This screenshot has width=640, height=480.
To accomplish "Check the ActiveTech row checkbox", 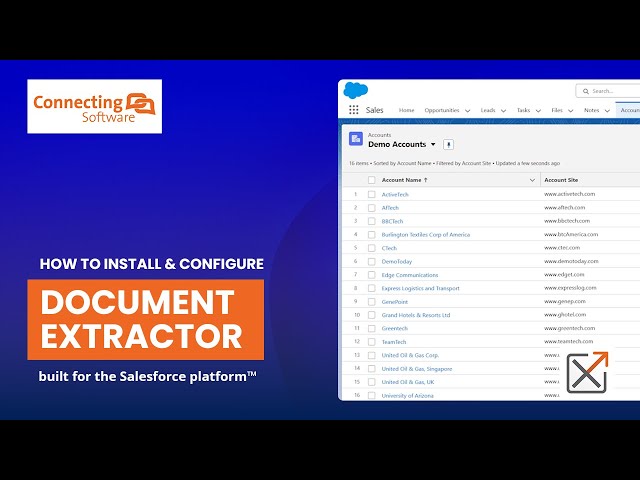I will 371,194.
